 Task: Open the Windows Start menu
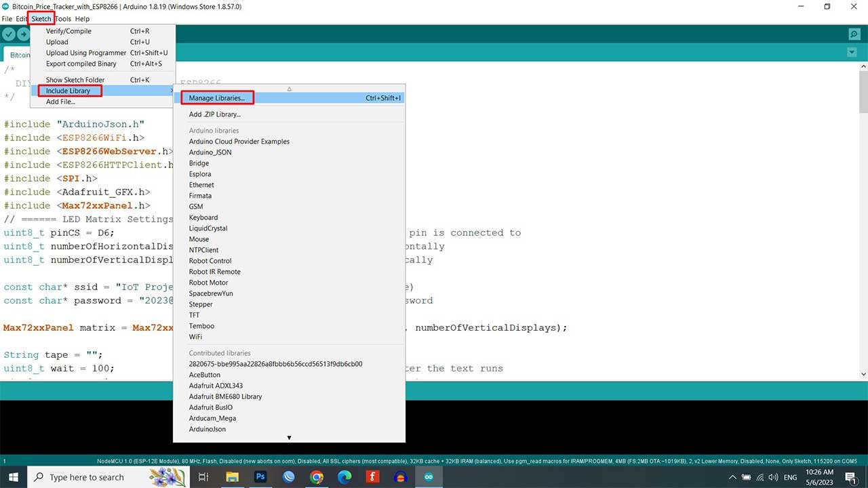tap(14, 477)
